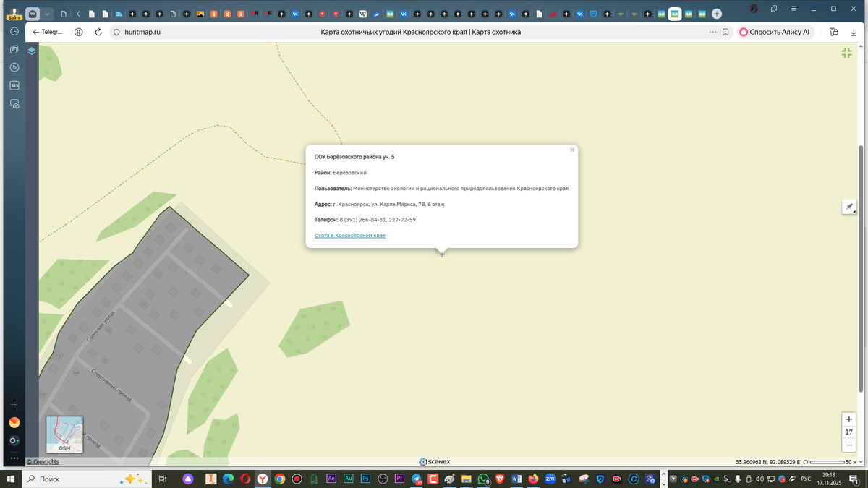This screenshot has width=868, height=488.
Task: Click the zoom level 17 indicator
Action: [x=849, y=432]
